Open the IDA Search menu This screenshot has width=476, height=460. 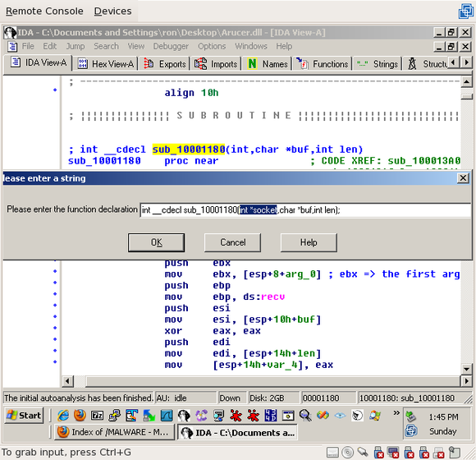(x=106, y=46)
